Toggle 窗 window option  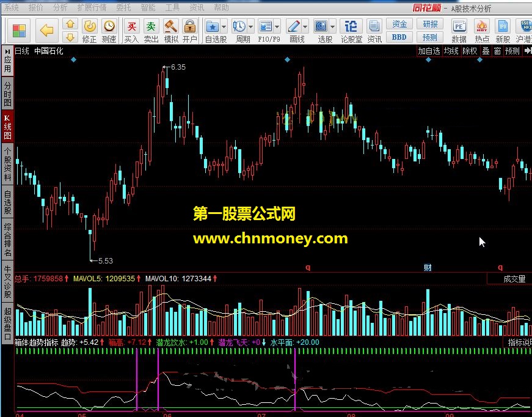point(497,51)
